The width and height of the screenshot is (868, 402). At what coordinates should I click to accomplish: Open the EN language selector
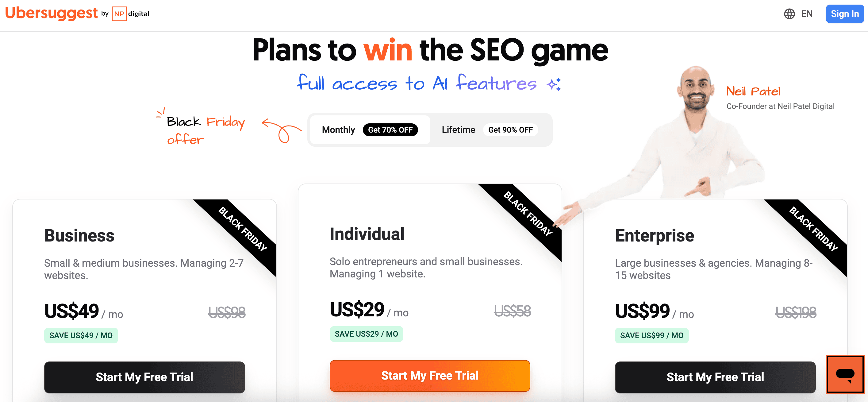[807, 14]
